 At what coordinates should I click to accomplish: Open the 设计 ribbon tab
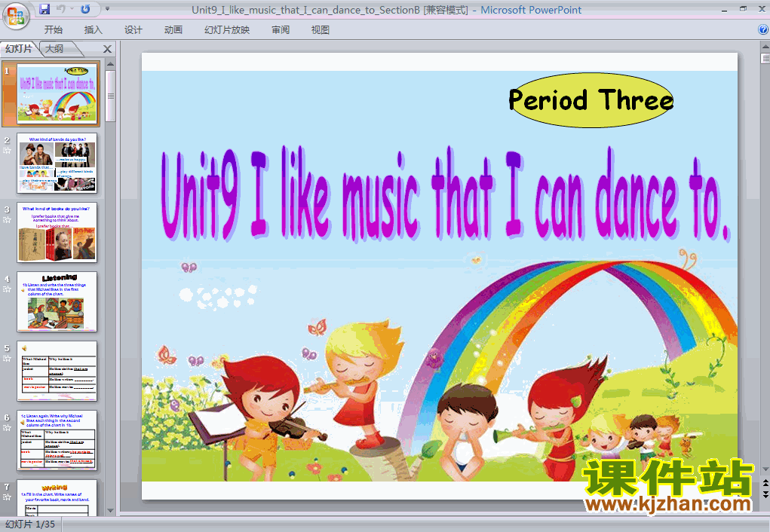133,29
